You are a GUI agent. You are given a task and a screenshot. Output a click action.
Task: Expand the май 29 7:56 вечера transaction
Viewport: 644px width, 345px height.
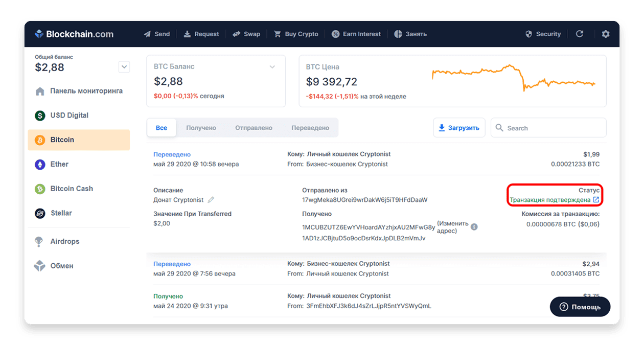click(x=376, y=269)
